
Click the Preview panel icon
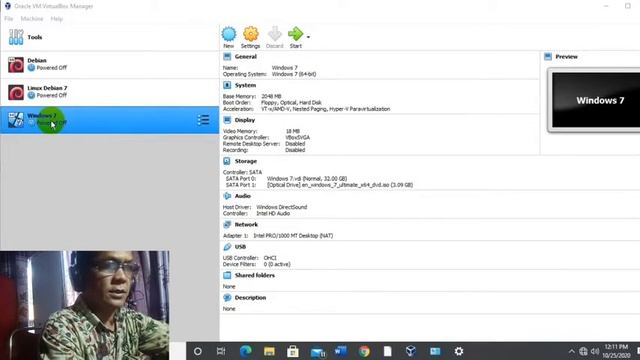coord(548,57)
